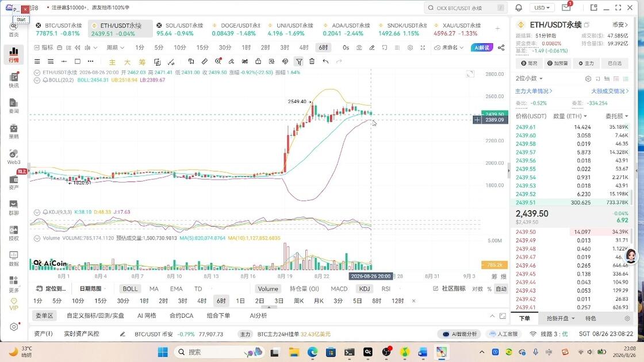644x362 pixels.
Task: Click the zoom magnifier drawing tool
Action: (x=218, y=61)
